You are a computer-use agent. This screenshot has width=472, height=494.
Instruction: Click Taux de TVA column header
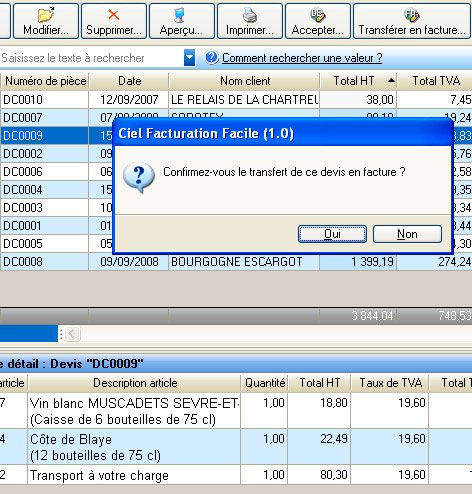(x=390, y=383)
